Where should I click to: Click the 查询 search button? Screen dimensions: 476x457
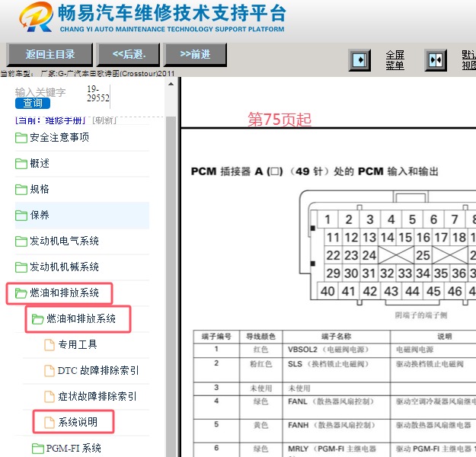[x=33, y=104]
